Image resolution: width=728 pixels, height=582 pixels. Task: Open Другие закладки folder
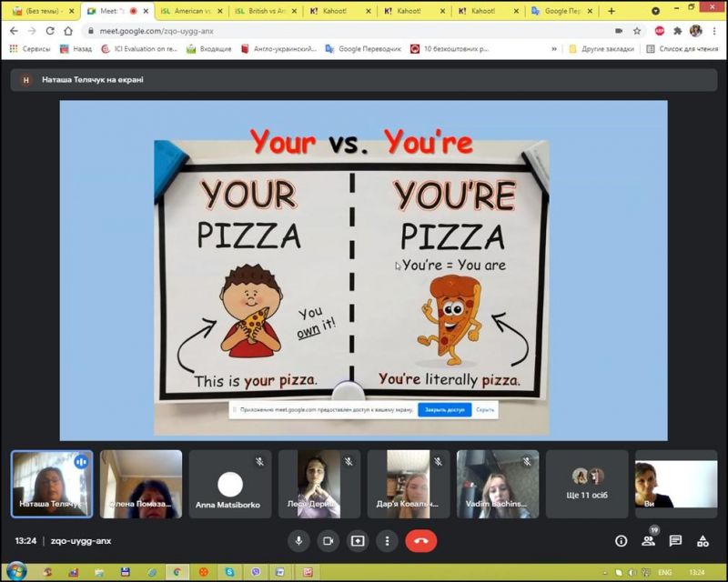(x=602, y=49)
